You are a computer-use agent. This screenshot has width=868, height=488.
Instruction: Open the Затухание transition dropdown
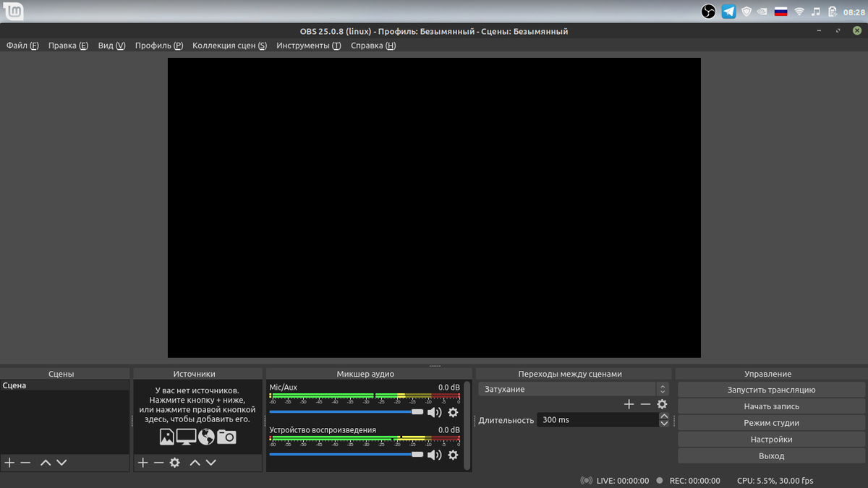[571, 389]
